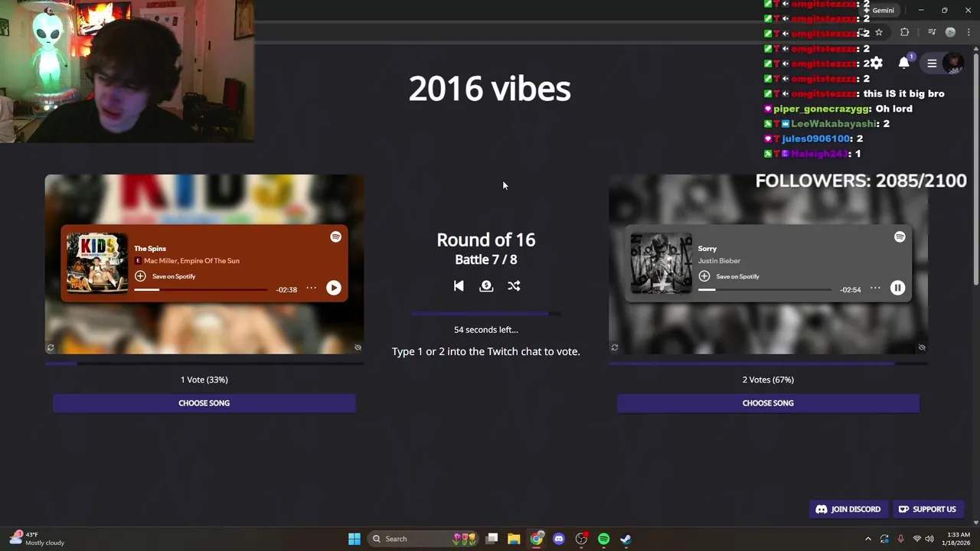Open the hamburger menu beside the avatar

click(x=932, y=64)
